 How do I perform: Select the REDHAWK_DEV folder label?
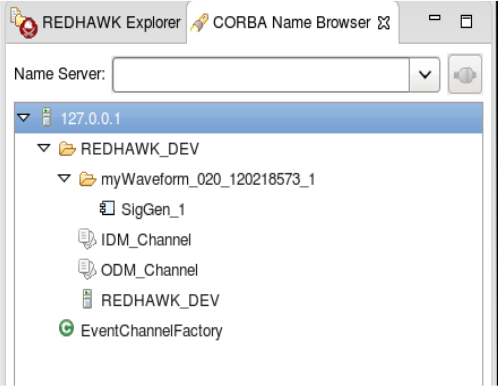(x=140, y=149)
